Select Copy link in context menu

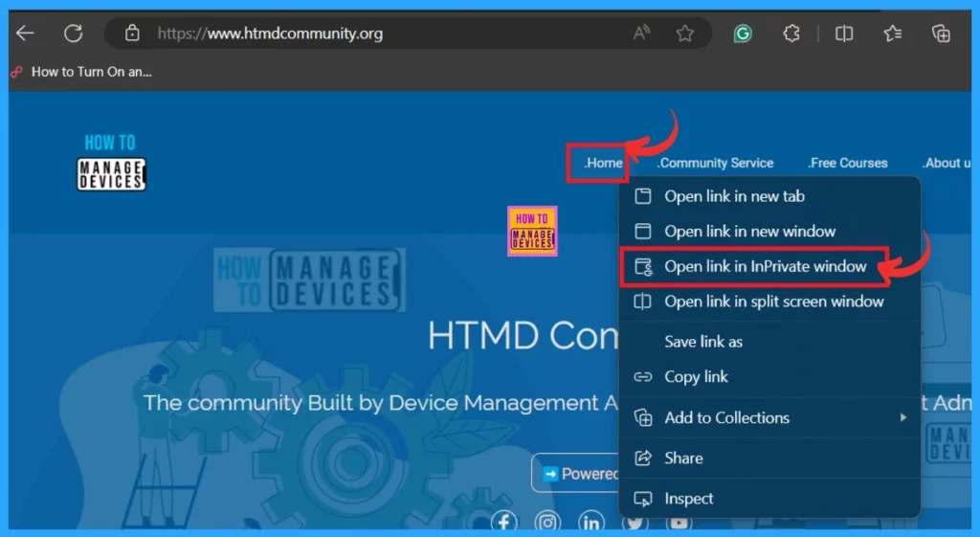(x=770, y=376)
